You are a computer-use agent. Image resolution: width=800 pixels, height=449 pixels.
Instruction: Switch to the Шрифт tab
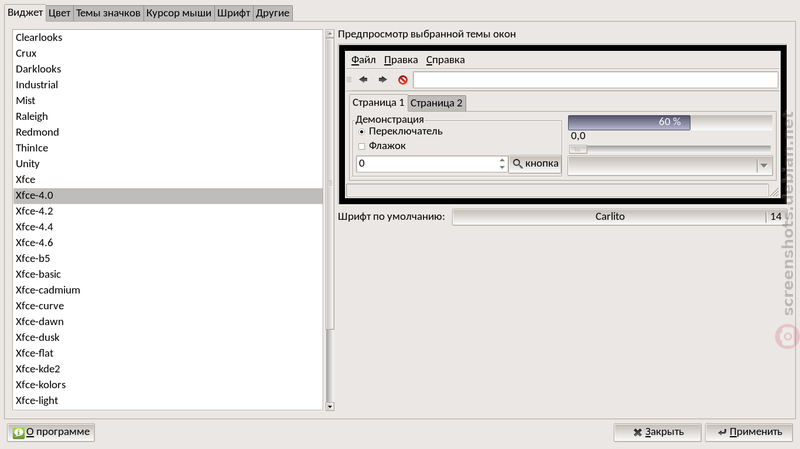234,13
